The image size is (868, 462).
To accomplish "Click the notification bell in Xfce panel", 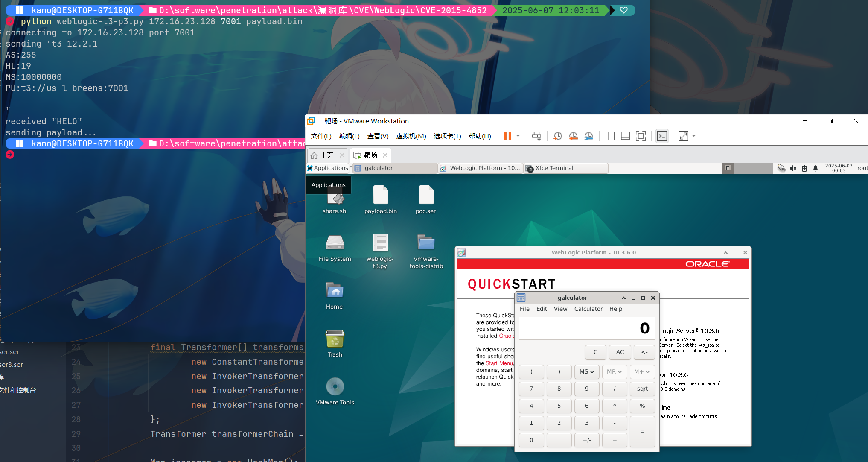I will (816, 168).
